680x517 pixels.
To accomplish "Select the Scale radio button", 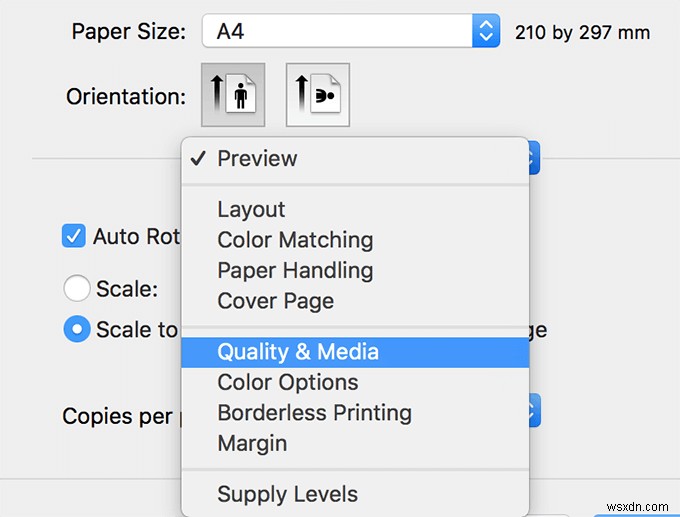I will click(77, 289).
